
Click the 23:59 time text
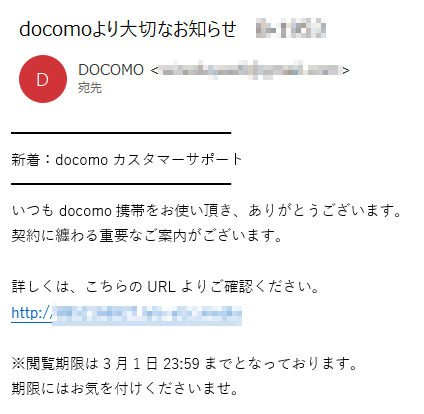(x=181, y=364)
